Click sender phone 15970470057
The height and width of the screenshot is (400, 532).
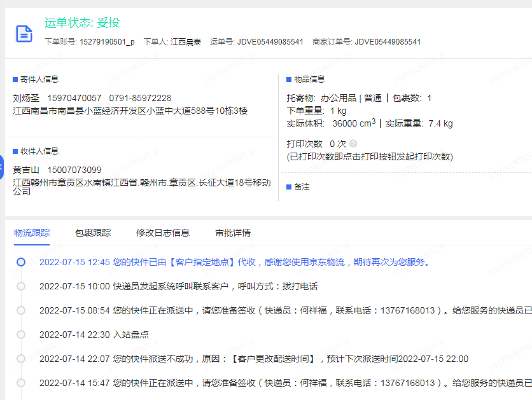tap(74, 99)
